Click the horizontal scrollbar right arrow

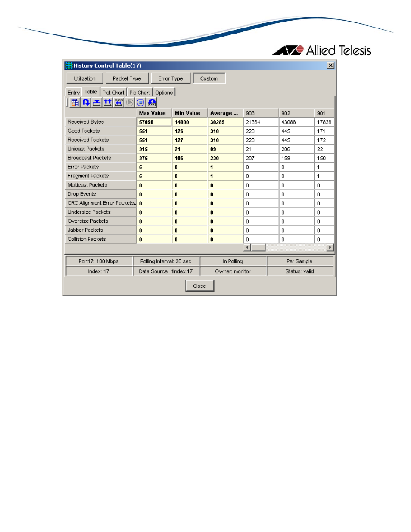330,247
